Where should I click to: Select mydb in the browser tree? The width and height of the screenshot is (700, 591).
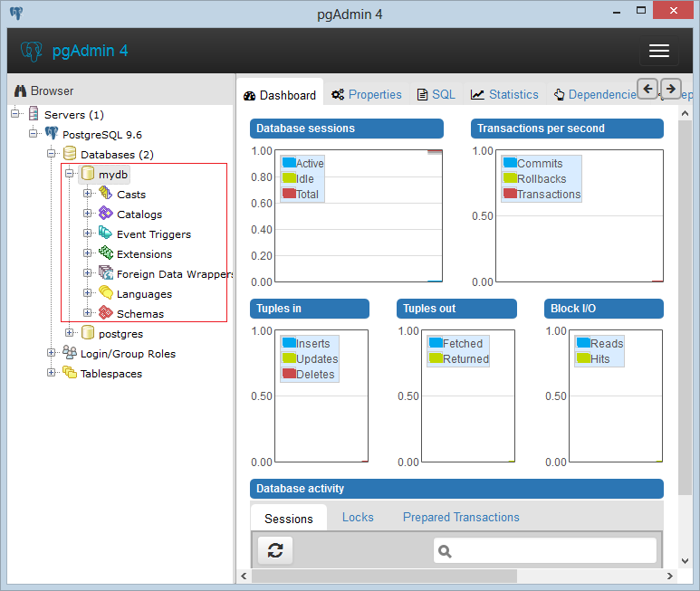(x=113, y=175)
